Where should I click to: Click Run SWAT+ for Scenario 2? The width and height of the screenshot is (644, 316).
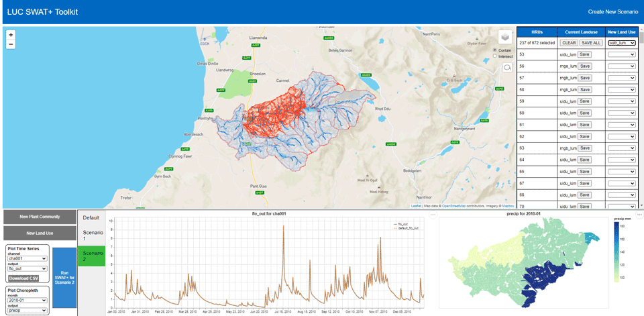point(64,278)
